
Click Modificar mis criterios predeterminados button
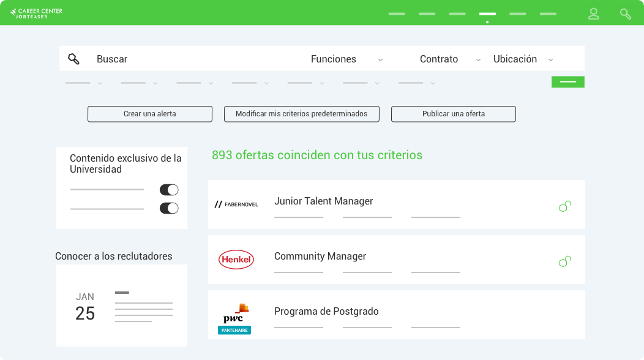(x=301, y=114)
